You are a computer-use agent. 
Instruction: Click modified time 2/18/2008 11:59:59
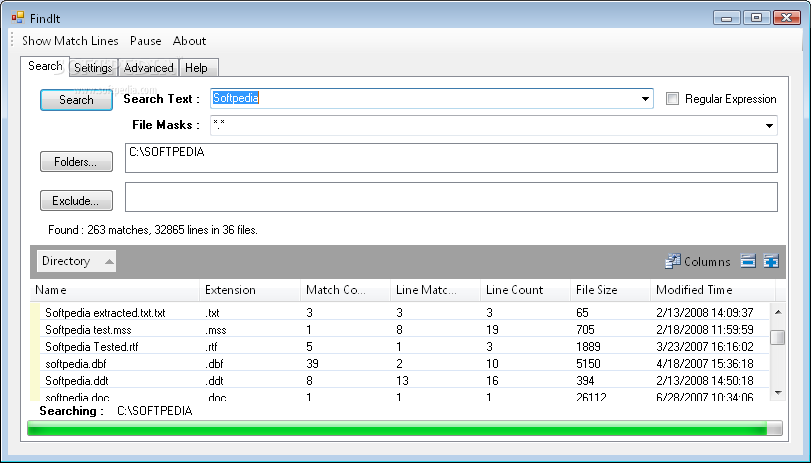pos(704,330)
